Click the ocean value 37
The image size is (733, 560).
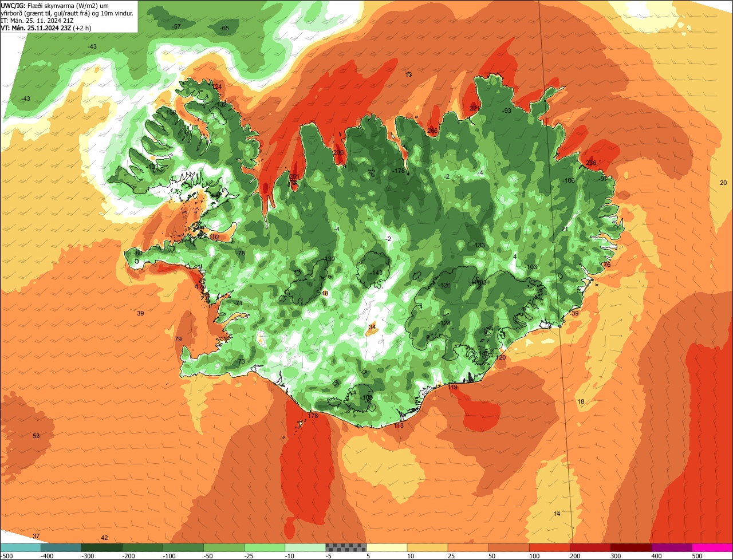36,536
